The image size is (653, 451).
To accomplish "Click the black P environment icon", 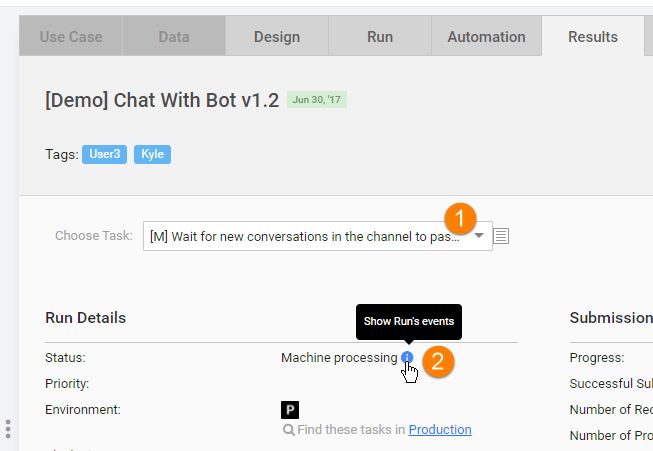I will (290, 410).
